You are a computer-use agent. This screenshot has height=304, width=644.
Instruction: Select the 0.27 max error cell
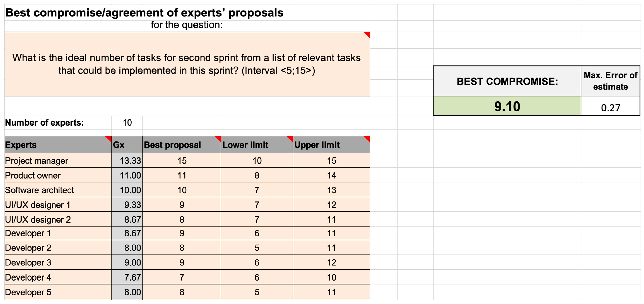[x=610, y=107]
